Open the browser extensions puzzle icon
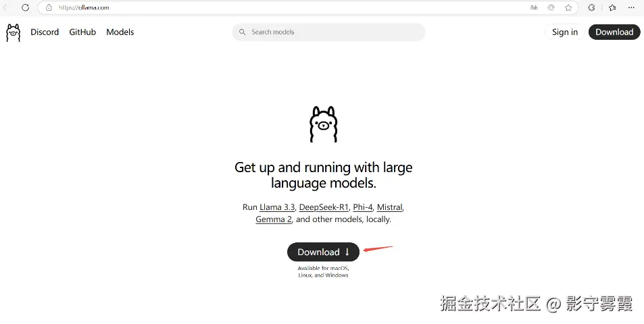This screenshot has width=644, height=324. pyautogui.click(x=591, y=7)
